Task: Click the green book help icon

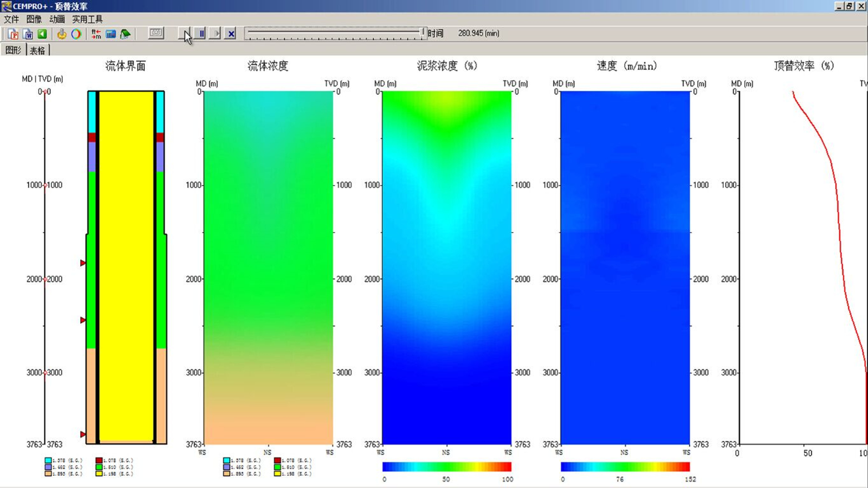Action: coord(125,34)
